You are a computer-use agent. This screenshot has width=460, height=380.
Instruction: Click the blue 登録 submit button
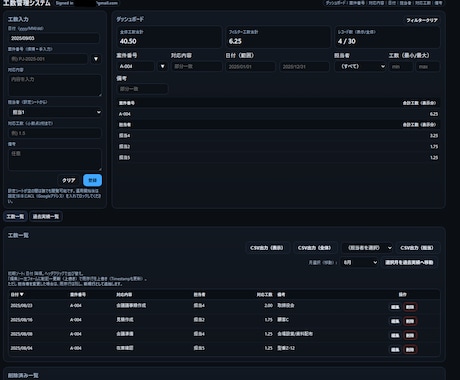(92, 180)
